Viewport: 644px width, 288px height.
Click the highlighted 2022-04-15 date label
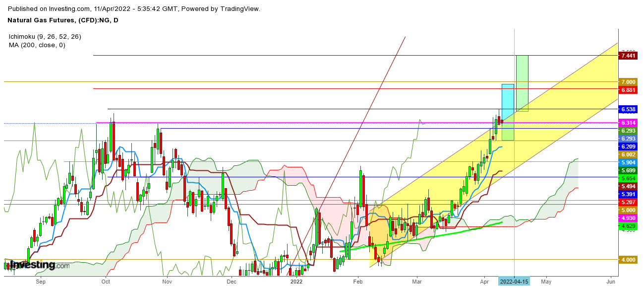click(x=514, y=282)
